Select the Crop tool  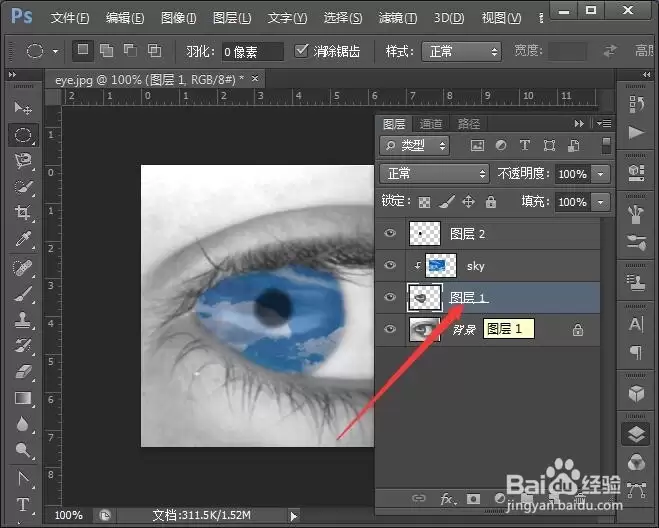coord(23,213)
